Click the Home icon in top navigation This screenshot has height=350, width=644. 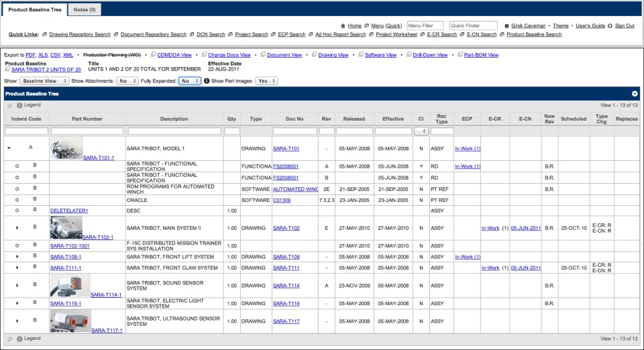[x=343, y=26]
